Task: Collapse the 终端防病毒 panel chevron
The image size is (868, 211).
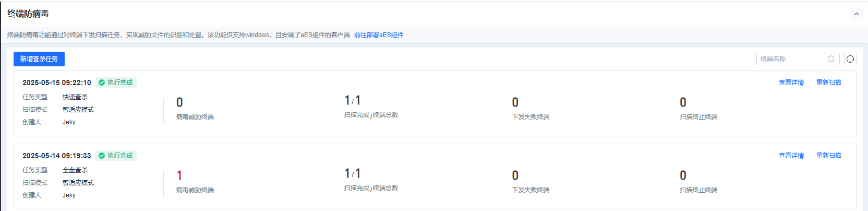Action: pyautogui.click(x=856, y=14)
